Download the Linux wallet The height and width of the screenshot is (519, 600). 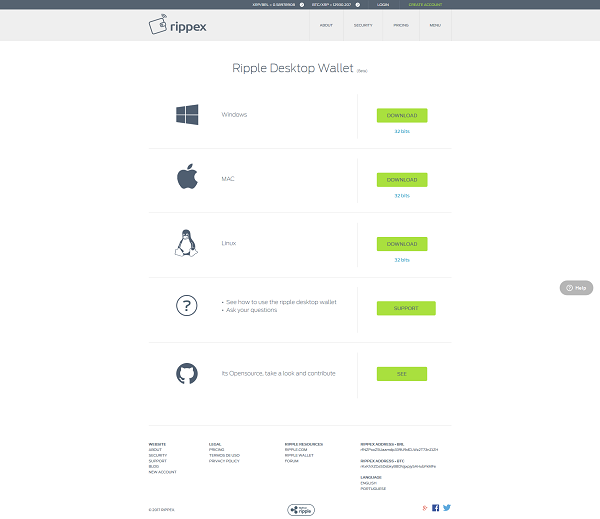tap(402, 244)
